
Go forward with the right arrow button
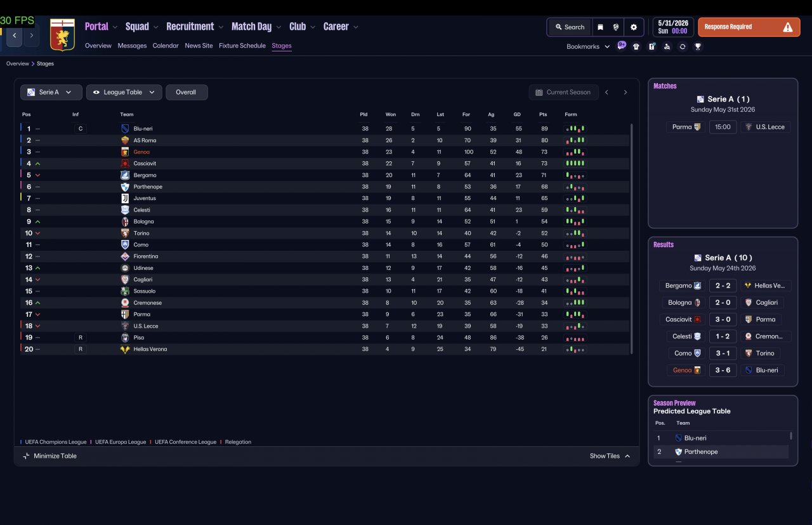[x=31, y=36]
